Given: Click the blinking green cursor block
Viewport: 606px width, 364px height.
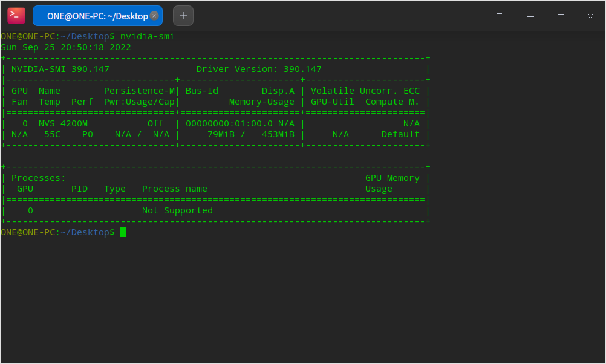Looking at the screenshot, I should point(123,232).
